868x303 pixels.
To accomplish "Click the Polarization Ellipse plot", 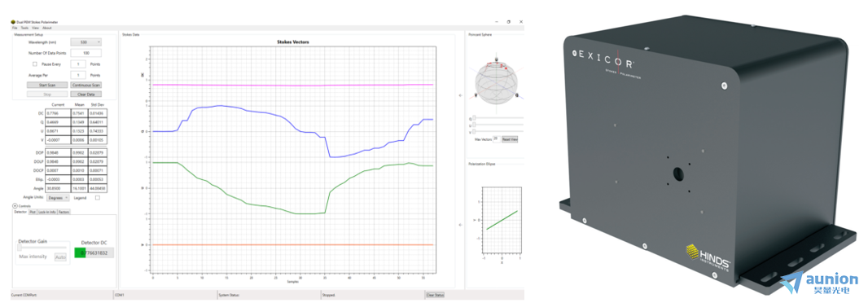I will tap(502, 220).
